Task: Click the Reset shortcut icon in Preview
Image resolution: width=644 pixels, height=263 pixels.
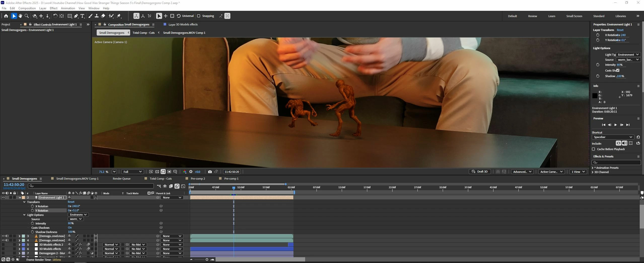Action: (638, 137)
